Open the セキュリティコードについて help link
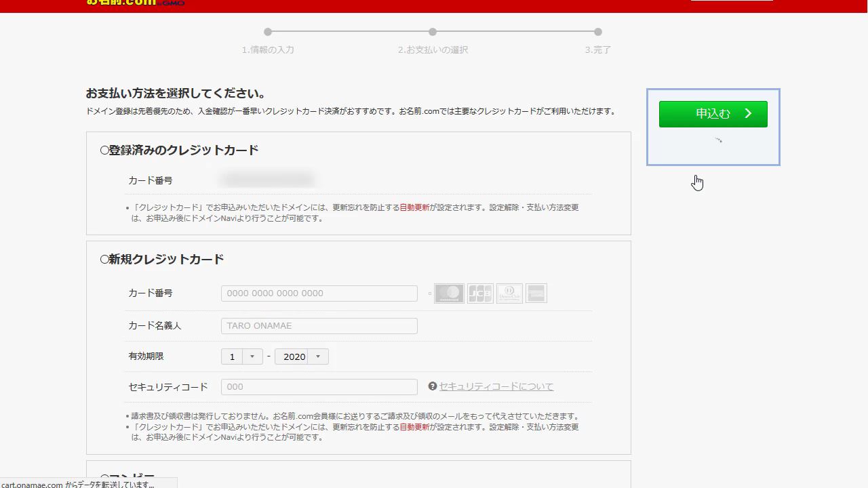 (x=496, y=386)
